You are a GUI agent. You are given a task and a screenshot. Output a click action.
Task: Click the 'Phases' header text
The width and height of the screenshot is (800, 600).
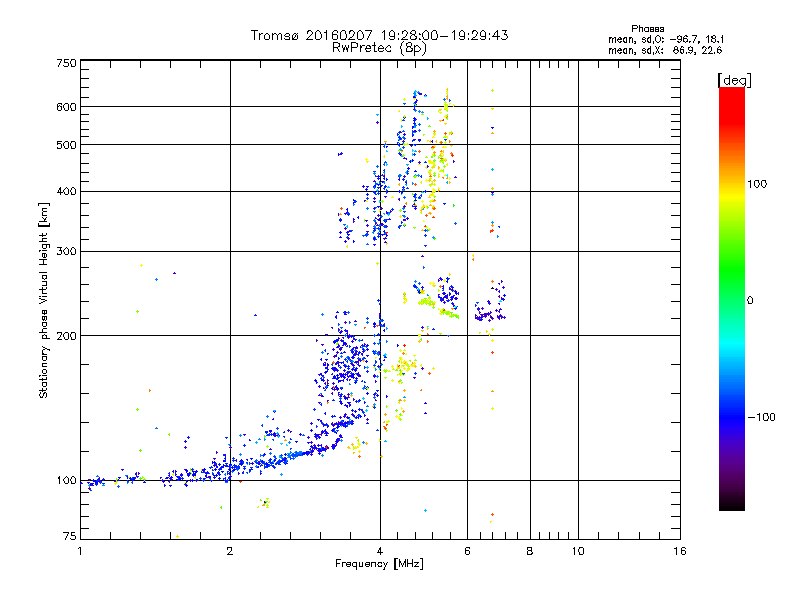(x=647, y=29)
